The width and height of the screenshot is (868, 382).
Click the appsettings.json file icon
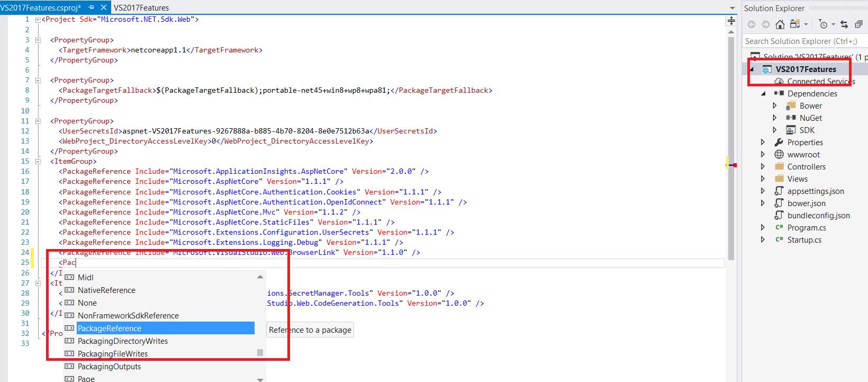pos(779,191)
